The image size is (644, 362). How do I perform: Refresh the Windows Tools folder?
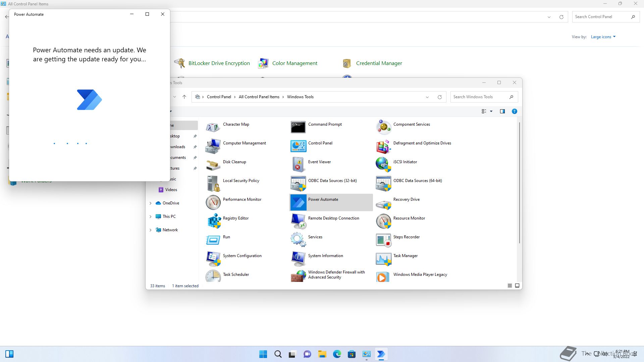click(x=439, y=97)
